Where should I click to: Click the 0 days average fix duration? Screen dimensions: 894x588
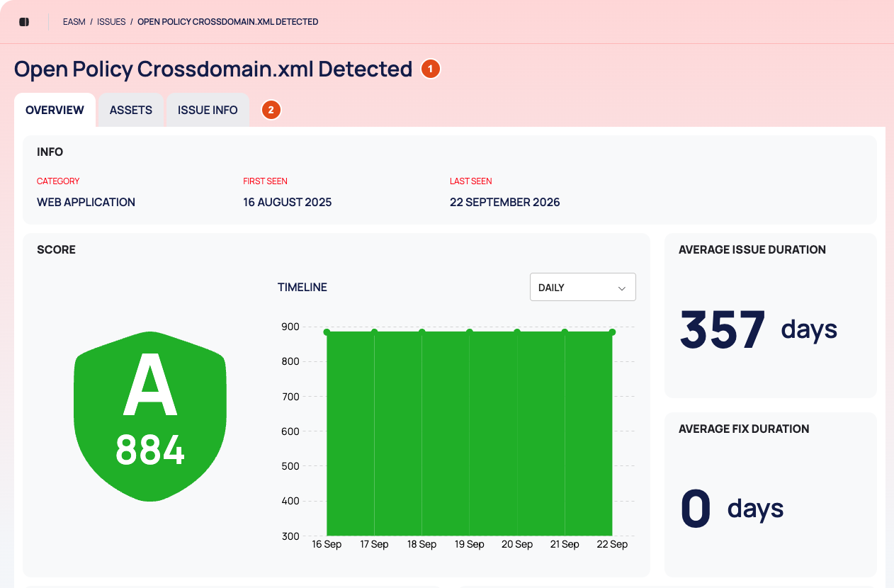pyautogui.click(x=732, y=508)
